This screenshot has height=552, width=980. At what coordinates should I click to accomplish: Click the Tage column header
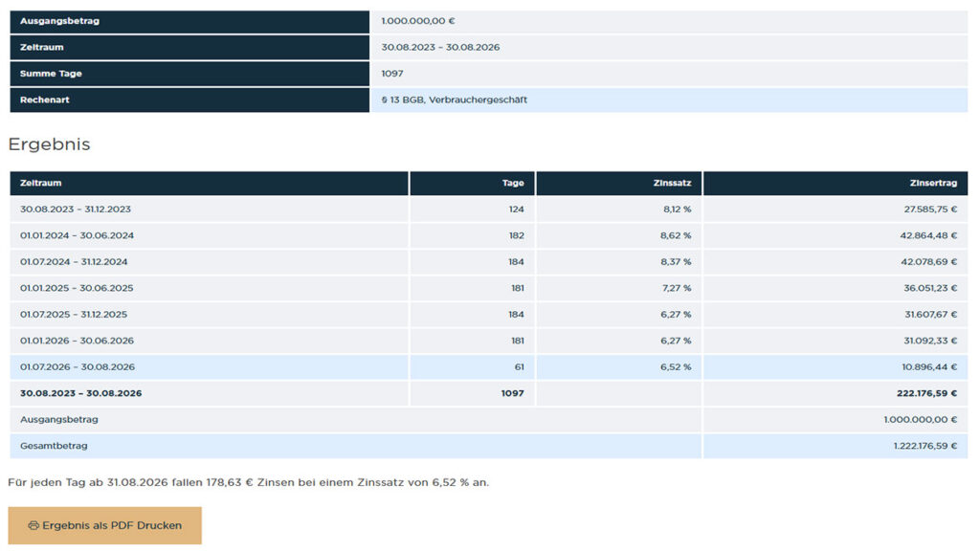[x=513, y=183]
